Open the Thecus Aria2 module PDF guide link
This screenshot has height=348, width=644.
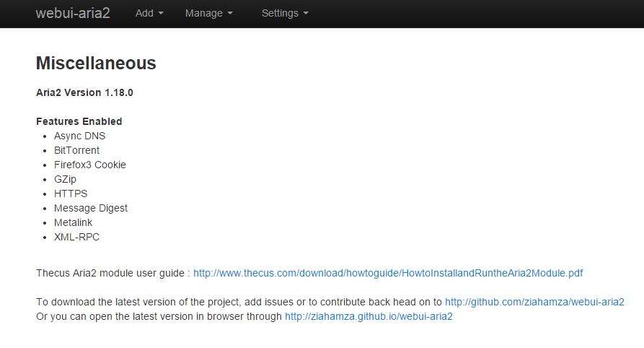tap(388, 273)
